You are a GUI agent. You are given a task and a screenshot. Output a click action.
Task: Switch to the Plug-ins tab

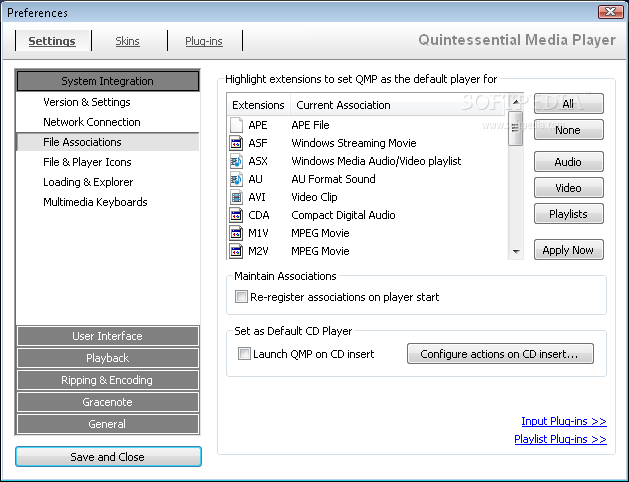click(x=204, y=41)
